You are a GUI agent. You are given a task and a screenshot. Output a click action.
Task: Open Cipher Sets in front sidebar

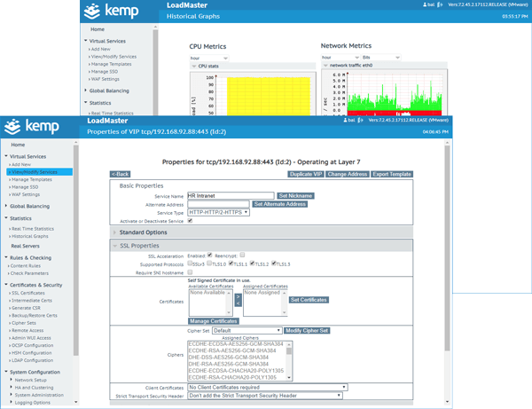[24, 323]
